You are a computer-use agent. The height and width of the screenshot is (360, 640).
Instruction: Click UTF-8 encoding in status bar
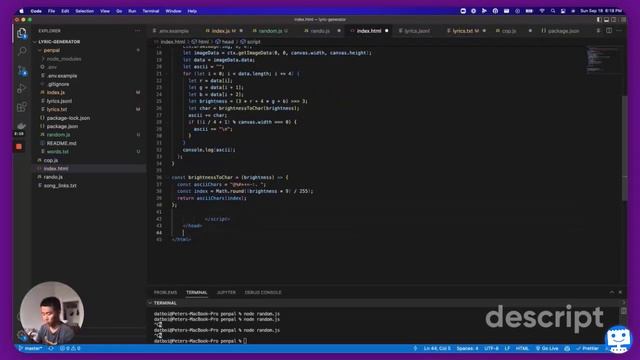point(491,349)
